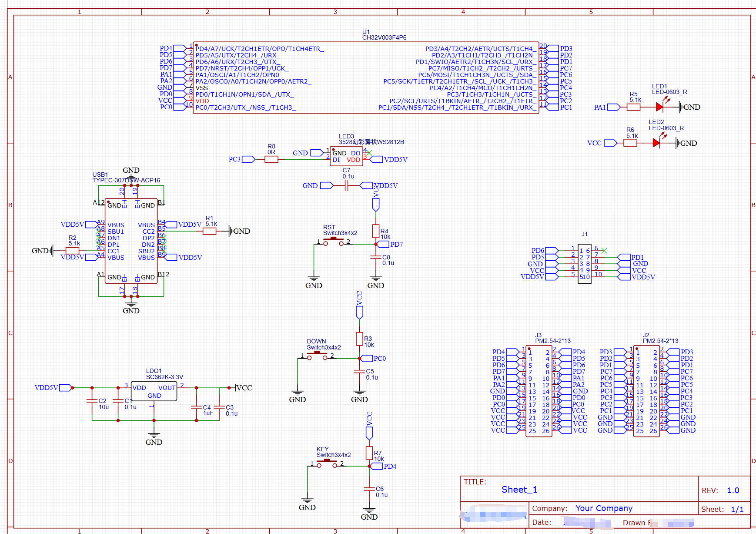Click the Sheet_1 title text
Viewport: 756px width, 534px height.
click(x=519, y=490)
